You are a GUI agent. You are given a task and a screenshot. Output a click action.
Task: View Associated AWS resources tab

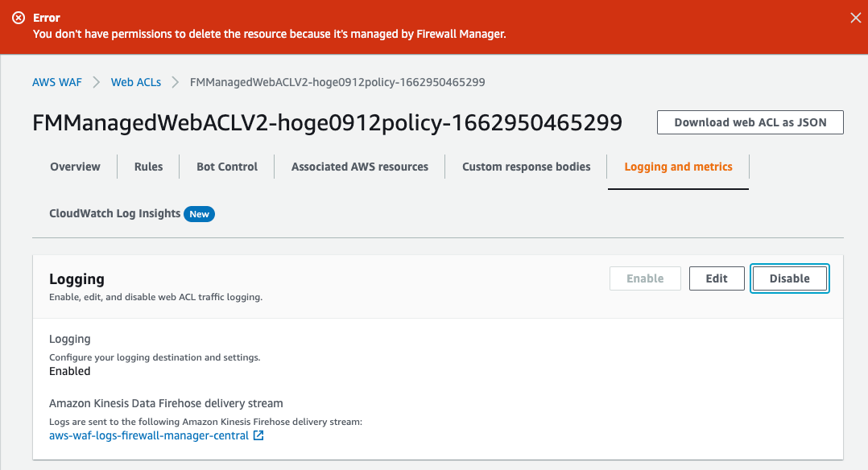[x=360, y=167]
